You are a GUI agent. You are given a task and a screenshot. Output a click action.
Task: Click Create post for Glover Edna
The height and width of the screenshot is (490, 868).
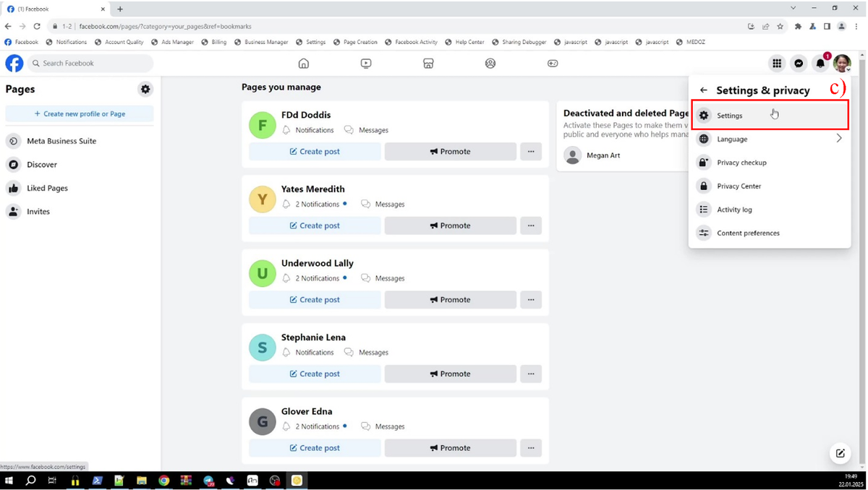tap(315, 448)
